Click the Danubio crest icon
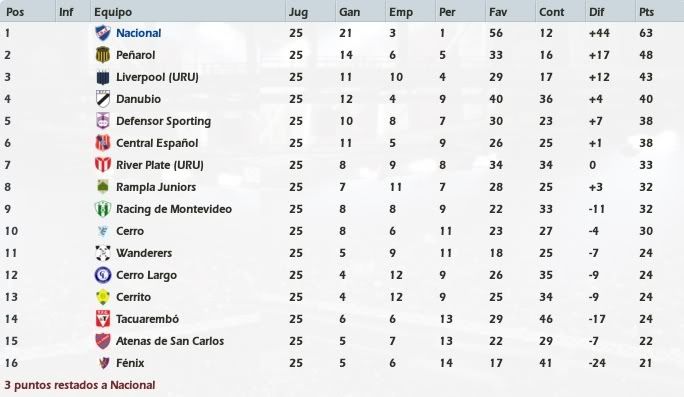The width and height of the screenshot is (684, 397). (103, 99)
